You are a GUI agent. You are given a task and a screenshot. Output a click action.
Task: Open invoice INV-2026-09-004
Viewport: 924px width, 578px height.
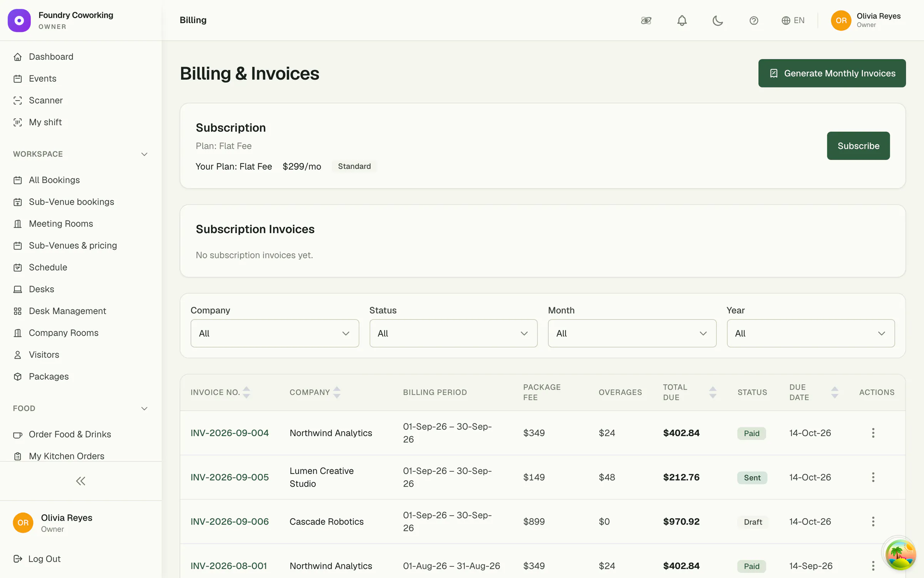pyautogui.click(x=229, y=433)
